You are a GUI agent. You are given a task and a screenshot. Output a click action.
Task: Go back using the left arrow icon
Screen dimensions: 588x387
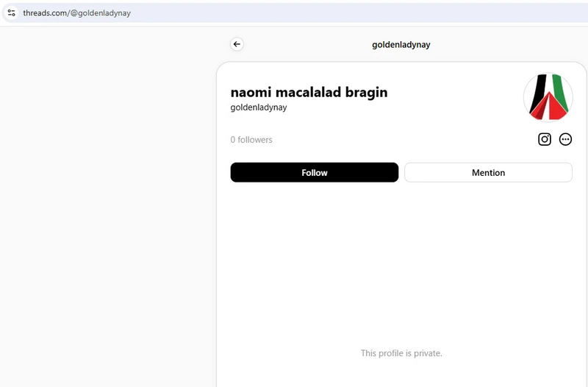pyautogui.click(x=237, y=44)
